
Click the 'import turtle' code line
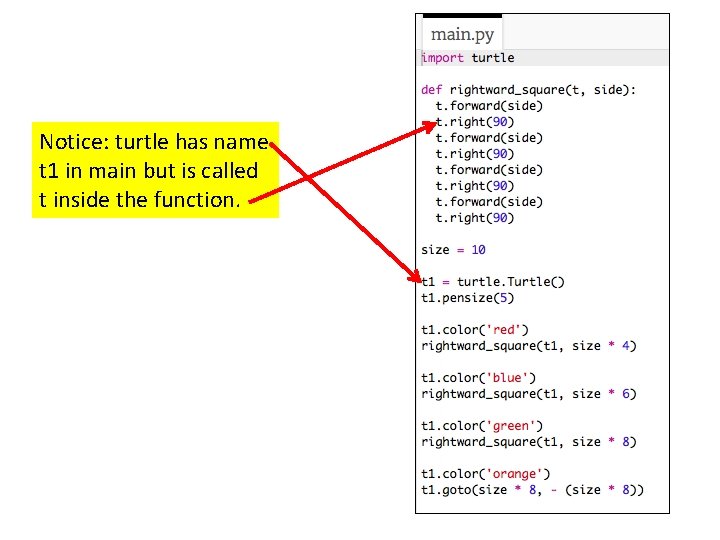click(x=468, y=58)
